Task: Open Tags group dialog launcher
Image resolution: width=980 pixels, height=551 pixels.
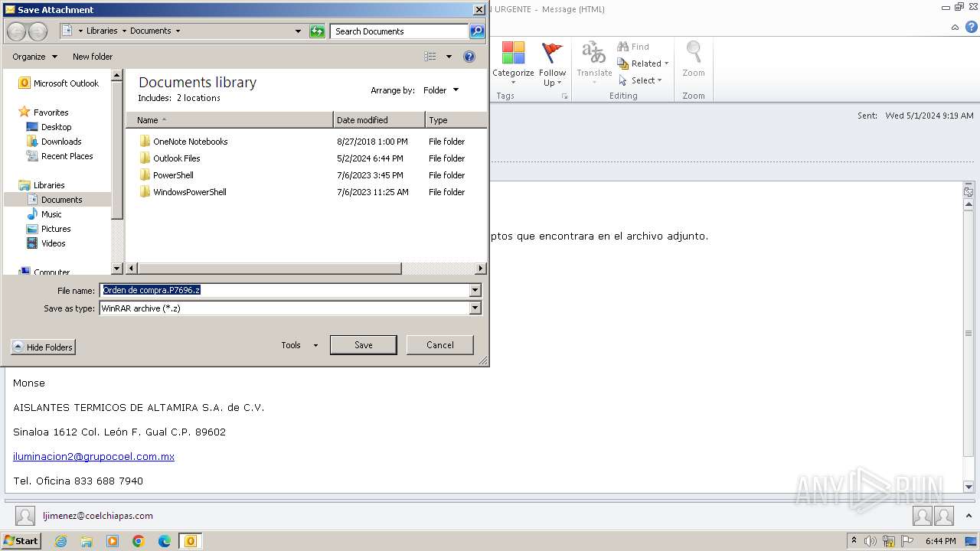Action: pos(565,96)
